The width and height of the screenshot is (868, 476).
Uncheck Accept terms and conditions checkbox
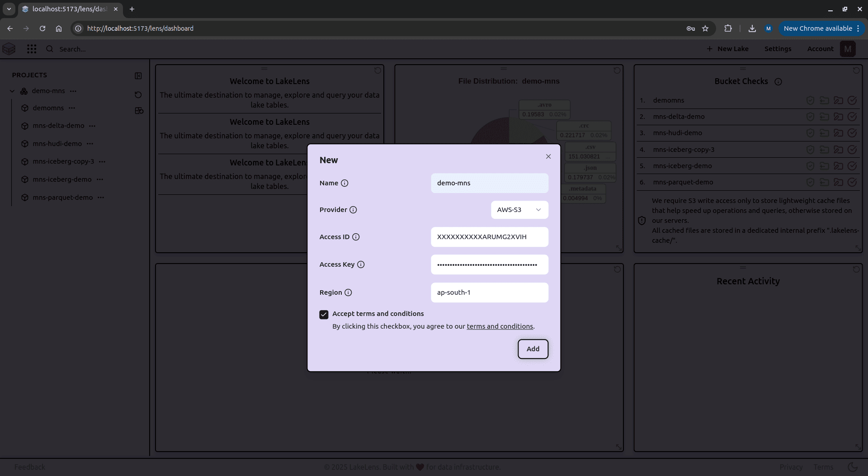point(324,315)
